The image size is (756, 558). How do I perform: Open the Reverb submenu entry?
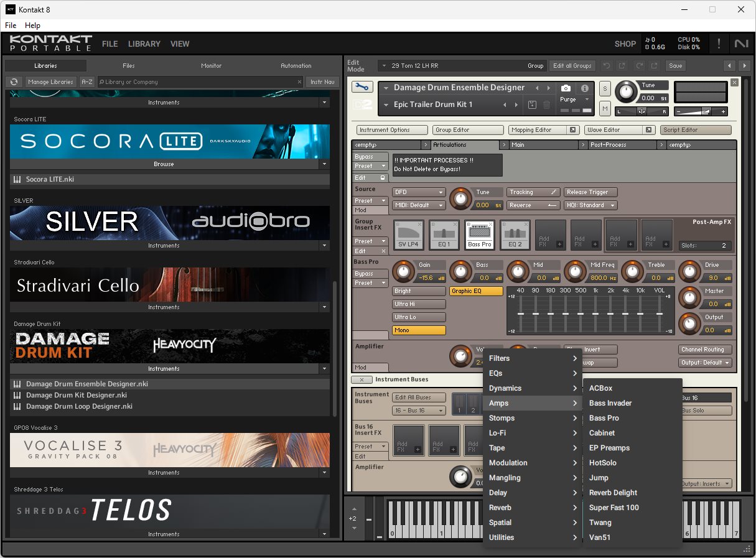click(533, 508)
